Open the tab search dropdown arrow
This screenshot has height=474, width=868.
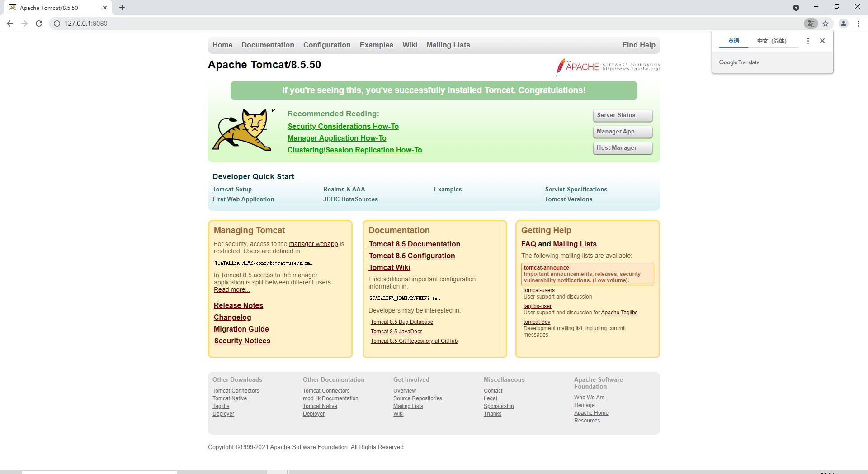796,8
